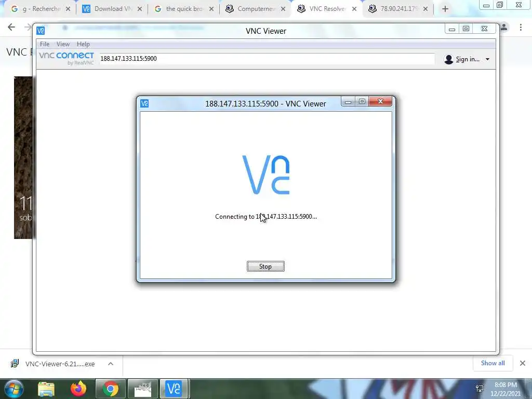Open Chrome's three-dot menu
The image size is (532, 399).
pos(521,27)
